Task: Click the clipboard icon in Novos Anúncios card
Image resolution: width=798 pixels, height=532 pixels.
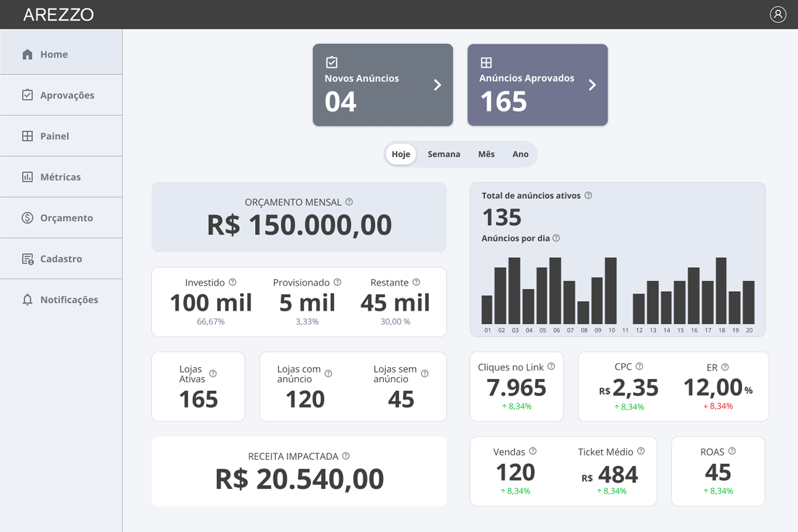Action: pos(332,62)
